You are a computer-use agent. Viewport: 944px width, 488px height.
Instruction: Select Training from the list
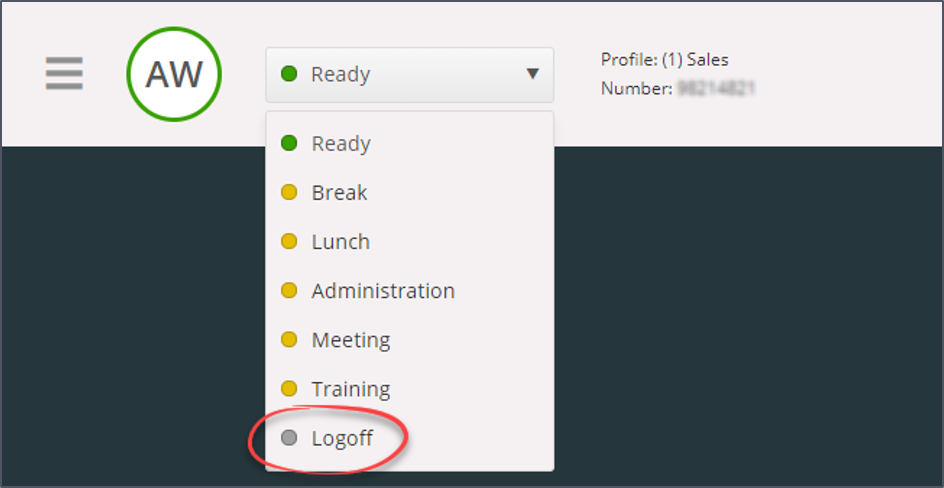click(351, 389)
